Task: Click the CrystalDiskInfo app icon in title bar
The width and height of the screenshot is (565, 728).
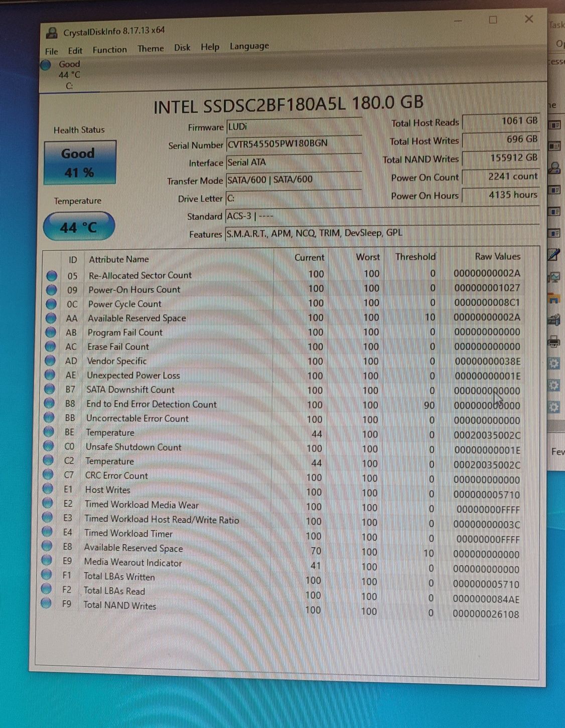Action: 51,33
